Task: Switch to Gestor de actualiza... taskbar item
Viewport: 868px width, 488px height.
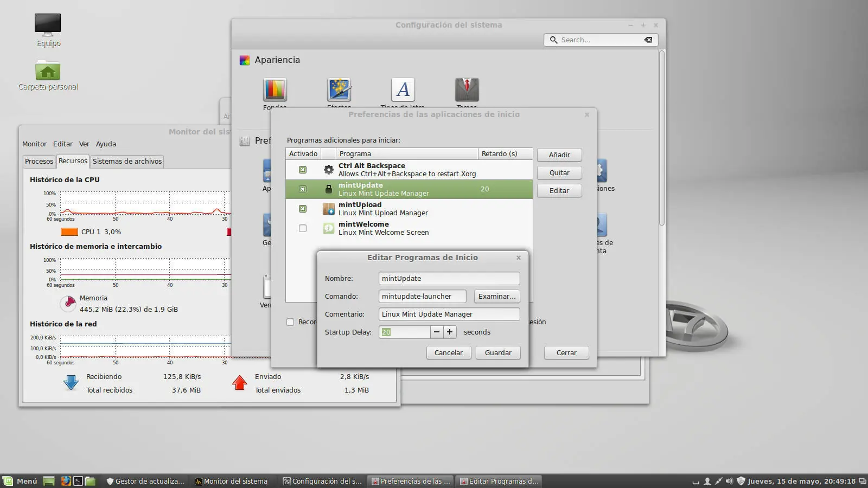Action: click(145, 481)
